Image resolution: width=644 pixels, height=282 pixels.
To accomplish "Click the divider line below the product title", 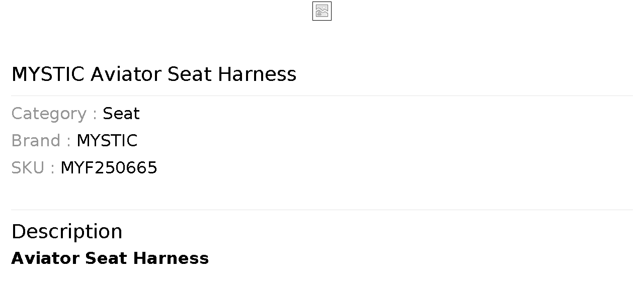I will (x=322, y=96).
